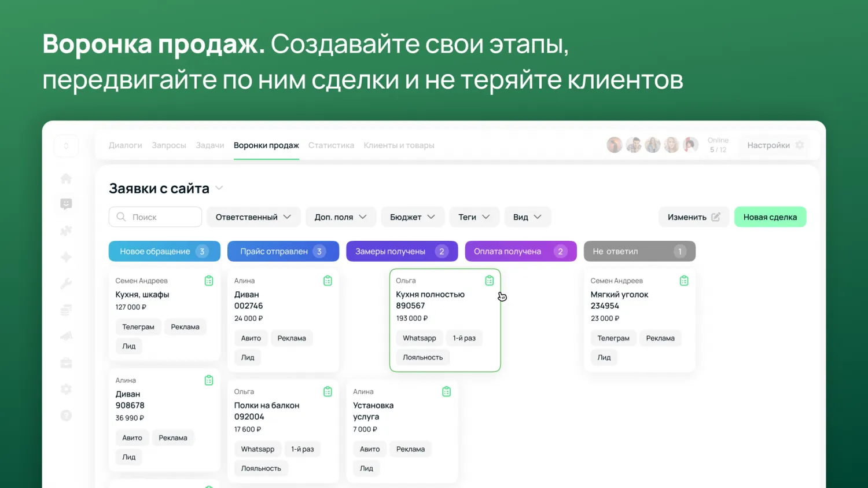
Task: Switch to the Статистика tab
Action: point(331,145)
